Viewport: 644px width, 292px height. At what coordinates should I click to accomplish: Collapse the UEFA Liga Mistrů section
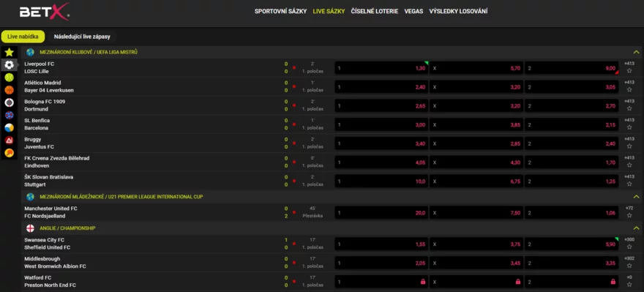pos(636,52)
